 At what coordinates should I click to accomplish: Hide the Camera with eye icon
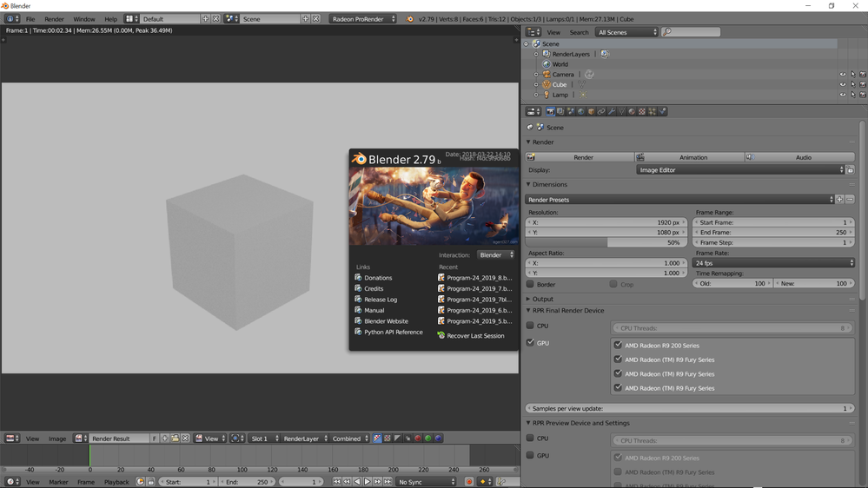[x=843, y=74]
